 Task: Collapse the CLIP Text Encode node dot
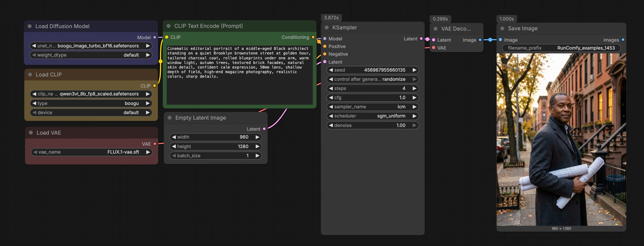tap(169, 26)
